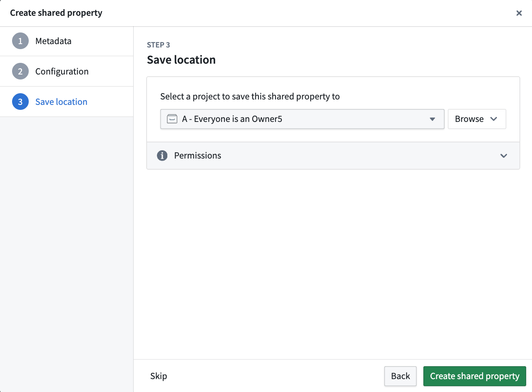The image size is (532, 392).
Task: Click the Browse button chevron
Action: coord(494,119)
